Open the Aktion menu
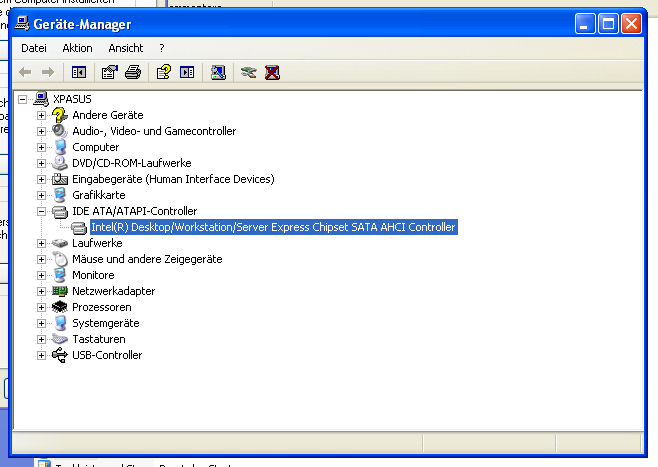 pyautogui.click(x=77, y=48)
